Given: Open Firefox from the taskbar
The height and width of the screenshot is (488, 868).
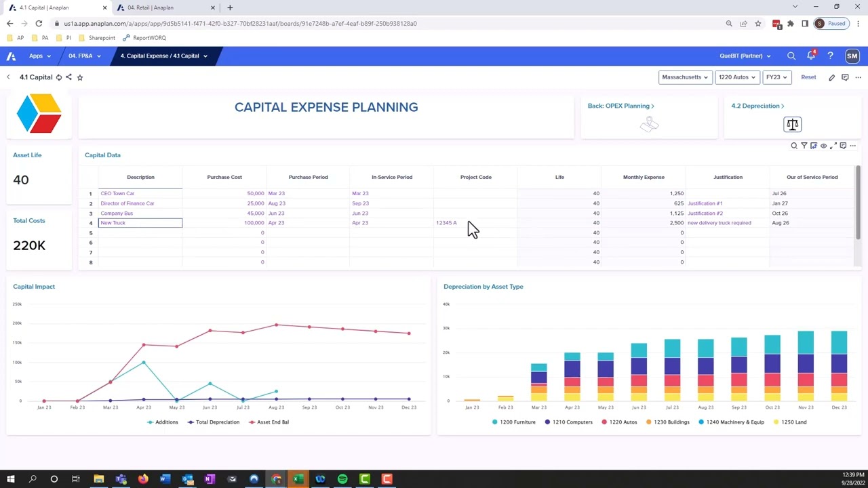Looking at the screenshot, I should [x=143, y=479].
